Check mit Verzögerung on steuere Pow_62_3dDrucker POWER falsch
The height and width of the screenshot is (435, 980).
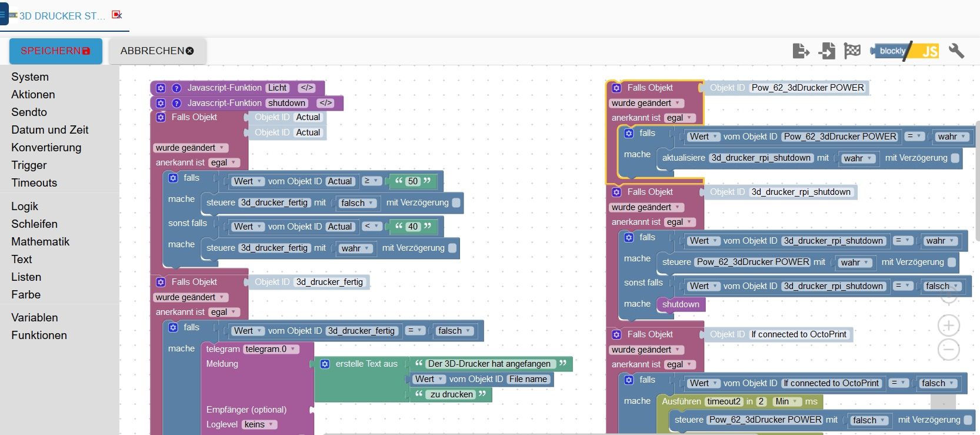tap(968, 420)
